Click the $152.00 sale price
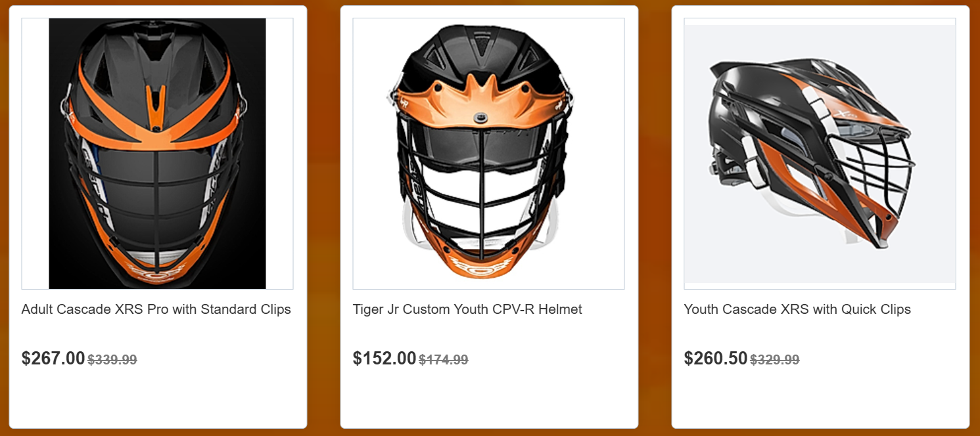Screen dimensions: 980x436 tap(385, 359)
